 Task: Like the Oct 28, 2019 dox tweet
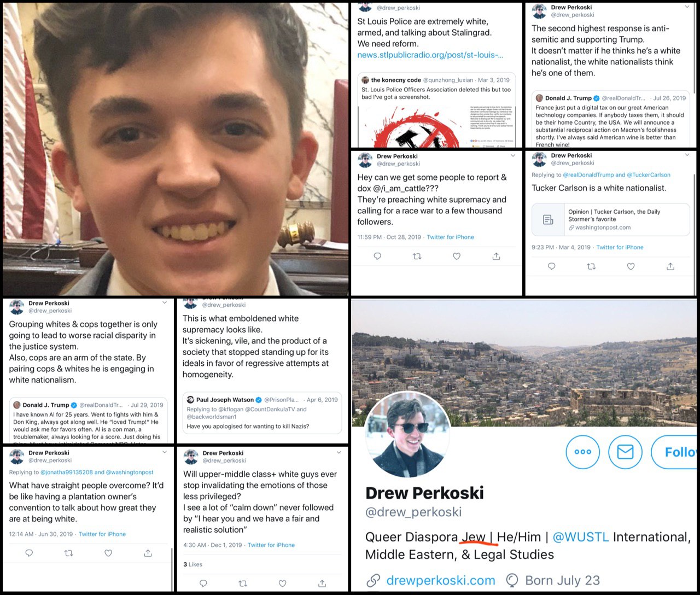457,256
